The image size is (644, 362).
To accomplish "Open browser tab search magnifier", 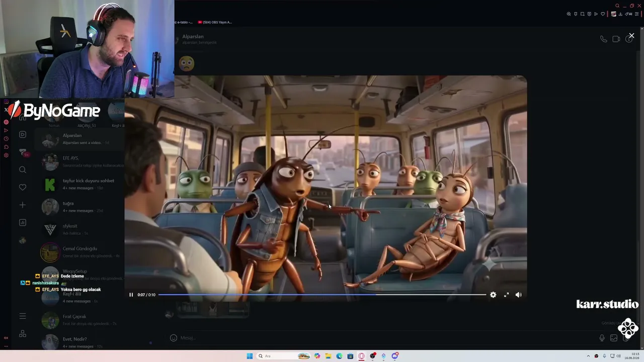I will click(x=617, y=6).
